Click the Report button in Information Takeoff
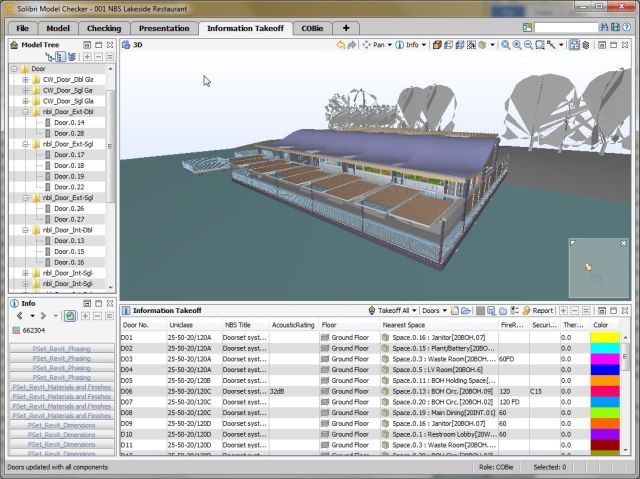 (x=538, y=311)
